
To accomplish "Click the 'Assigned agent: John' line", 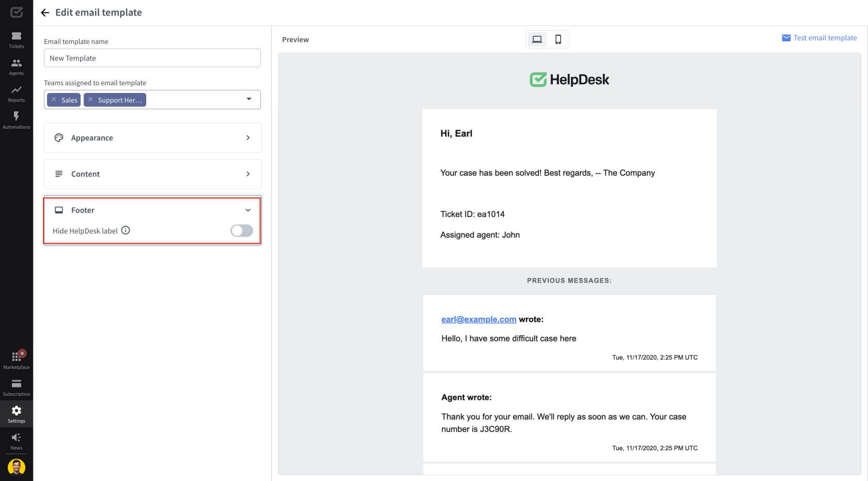I will pos(480,235).
